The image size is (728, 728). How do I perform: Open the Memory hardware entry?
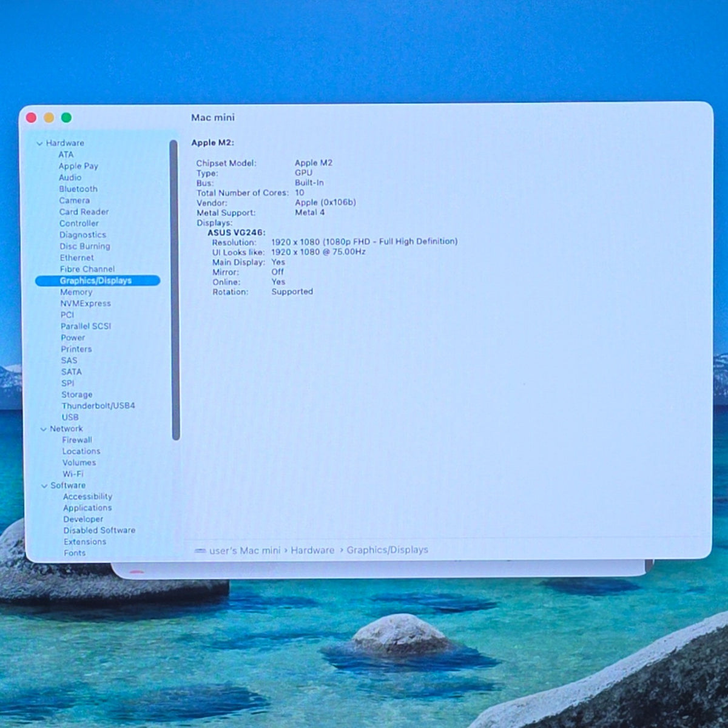76,292
